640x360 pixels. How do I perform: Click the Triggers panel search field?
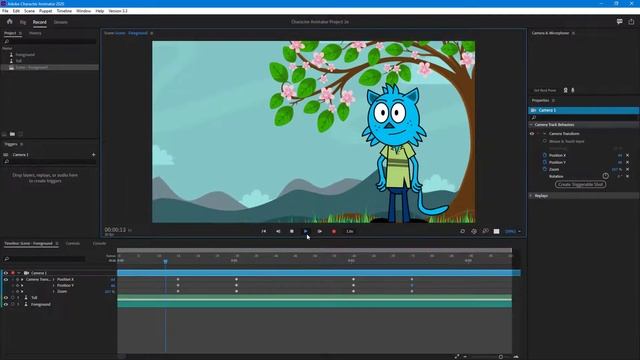[x=50, y=162]
